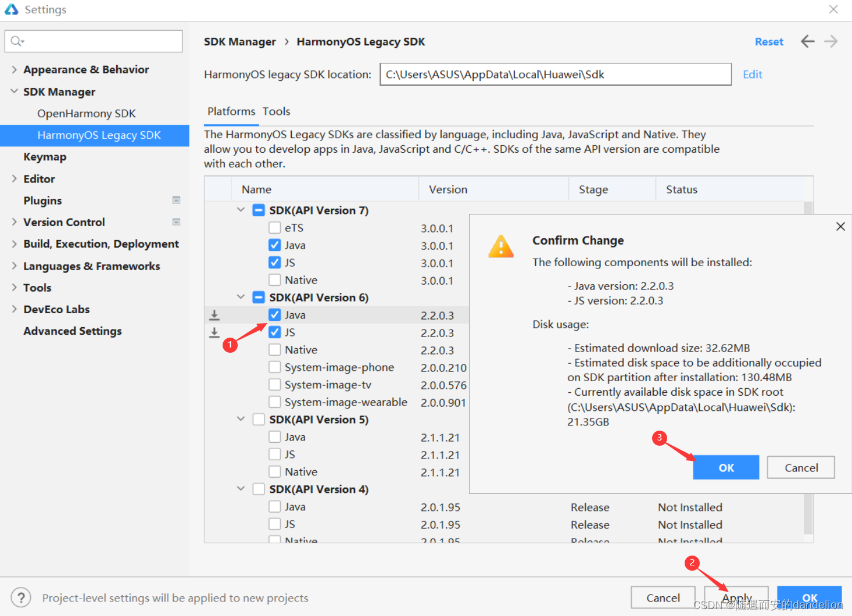Expand DevEco Labs section

(x=14, y=309)
